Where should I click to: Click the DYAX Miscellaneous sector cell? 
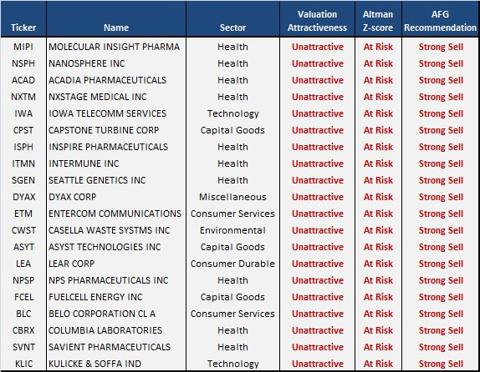[233, 197]
